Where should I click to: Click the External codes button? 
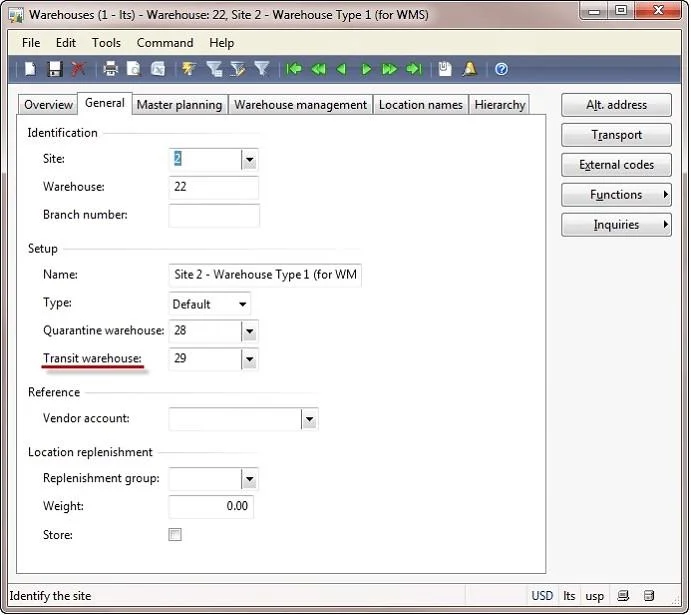(616, 165)
